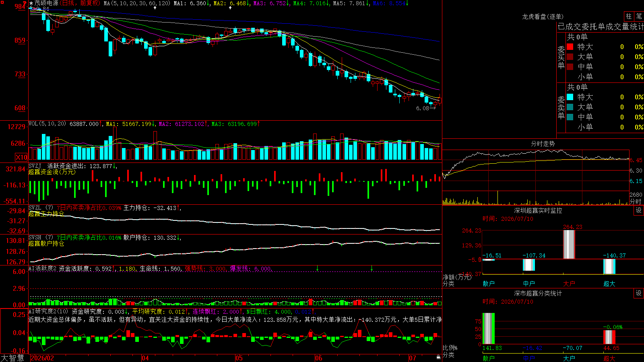Open 设 settings for 深市超赢分类统计
The image size is (644, 362).
click(639, 293)
